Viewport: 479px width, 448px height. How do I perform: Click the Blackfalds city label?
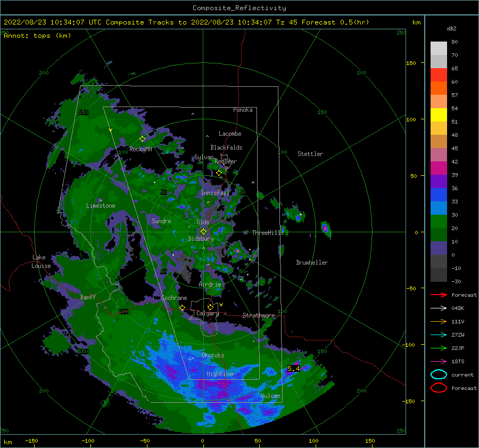pos(226,148)
